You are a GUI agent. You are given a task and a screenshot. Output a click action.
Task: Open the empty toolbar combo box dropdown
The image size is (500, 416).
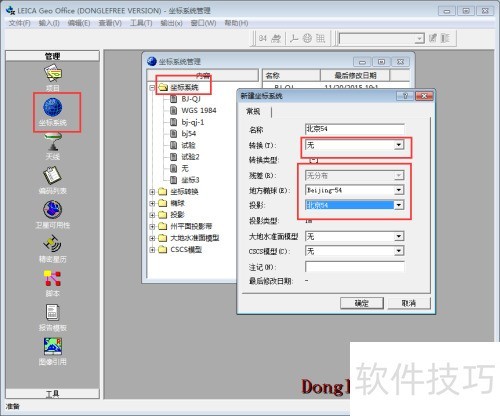(x=419, y=39)
